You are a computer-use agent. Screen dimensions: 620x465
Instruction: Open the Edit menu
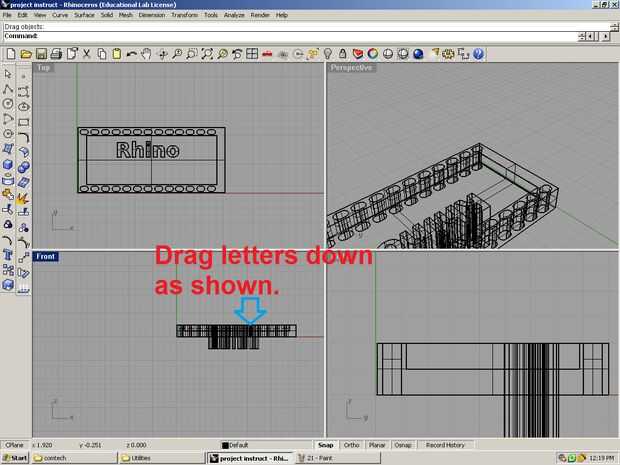click(23, 15)
